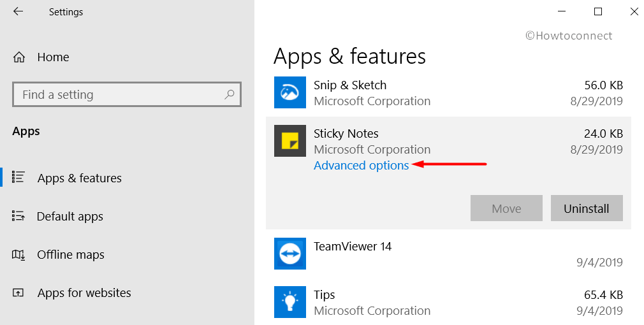The width and height of the screenshot is (644, 325).
Task: Click the Apps & features list icon
Action: pos(18,177)
